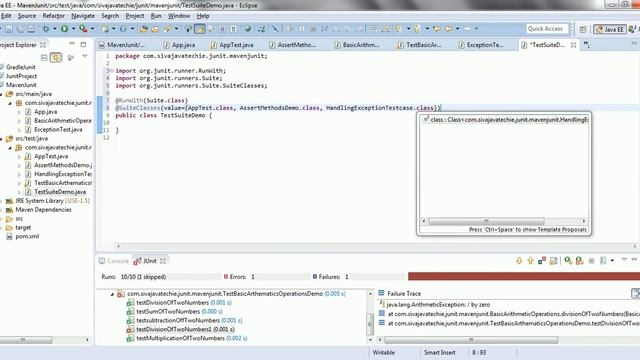Open the Run button dropdown arrow
This screenshot has width=640, height=360.
73,29
